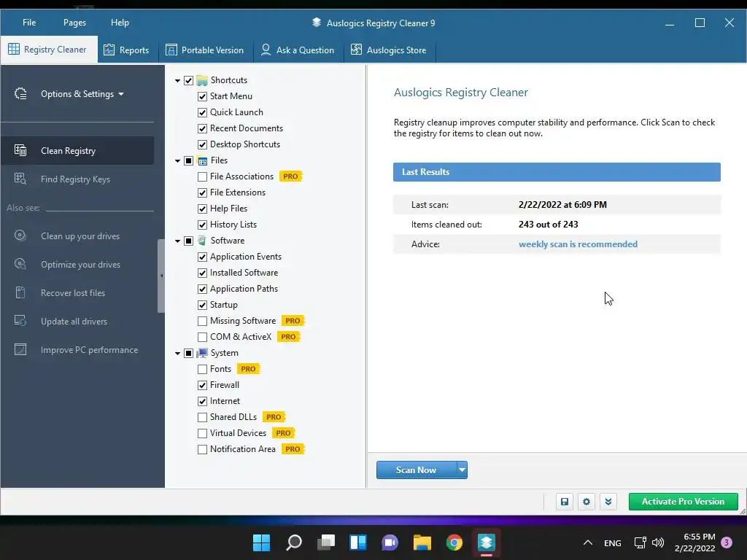Viewport: 747px width, 560px height.
Task: Open Windows Start menu on taskbar
Action: (261, 542)
